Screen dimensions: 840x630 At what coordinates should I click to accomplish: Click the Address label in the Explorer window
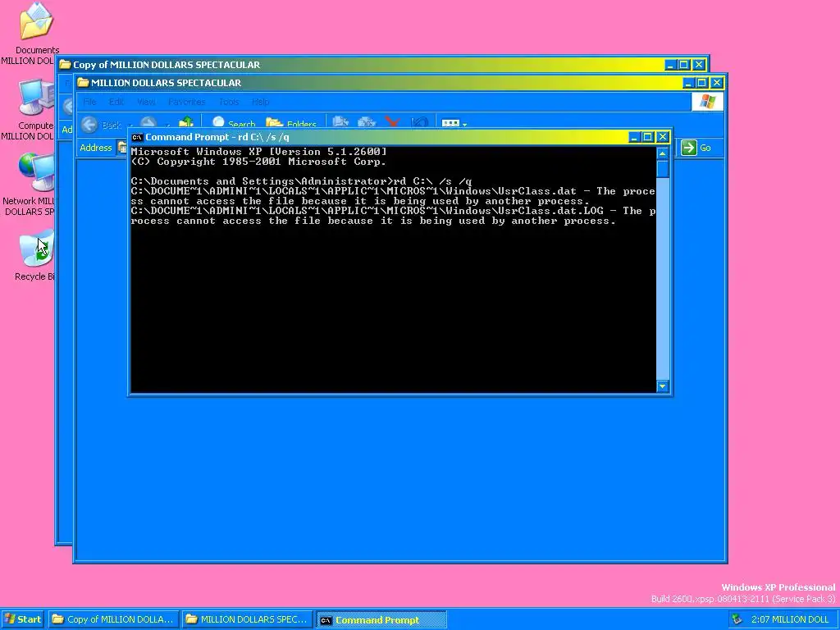point(96,148)
